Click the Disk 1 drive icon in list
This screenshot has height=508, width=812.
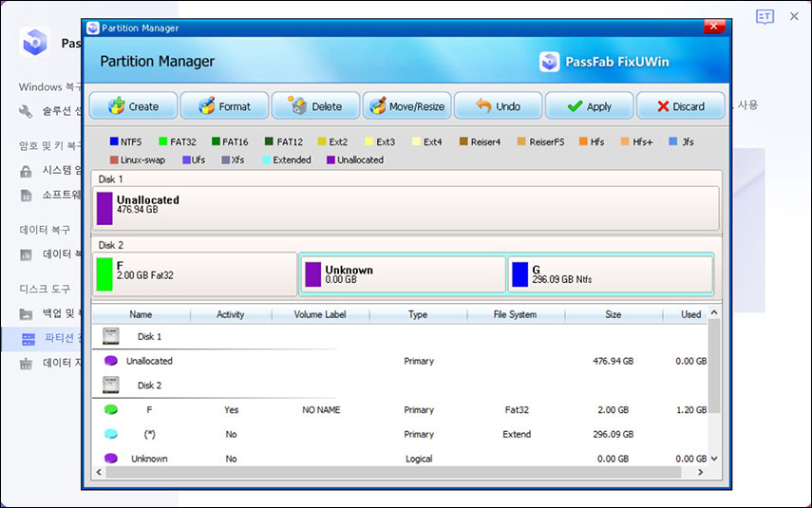[112, 336]
